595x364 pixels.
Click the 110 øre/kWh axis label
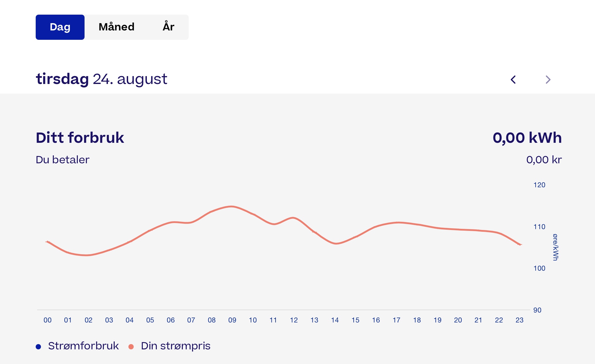pos(539,227)
